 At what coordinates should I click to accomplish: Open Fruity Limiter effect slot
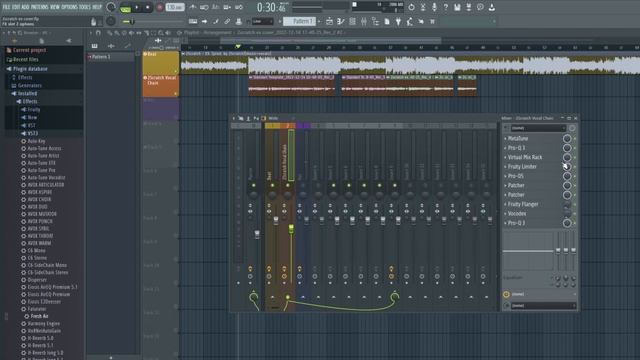pos(522,167)
